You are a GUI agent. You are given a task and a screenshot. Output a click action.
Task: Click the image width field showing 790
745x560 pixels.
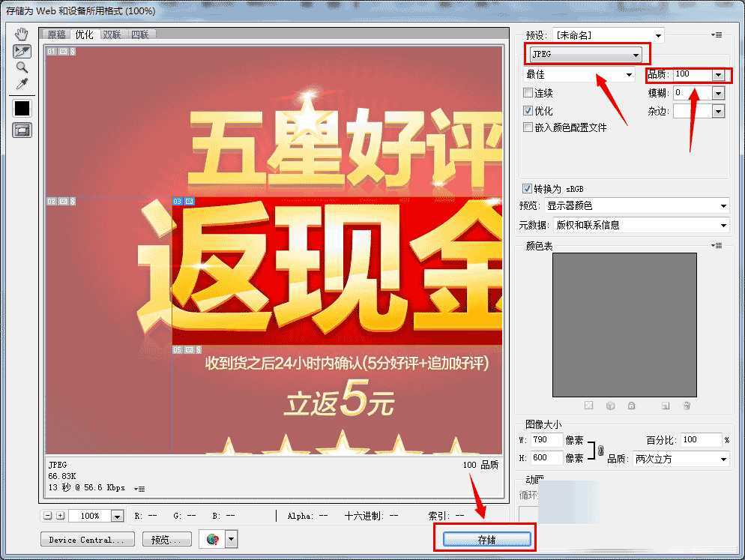[x=546, y=440]
